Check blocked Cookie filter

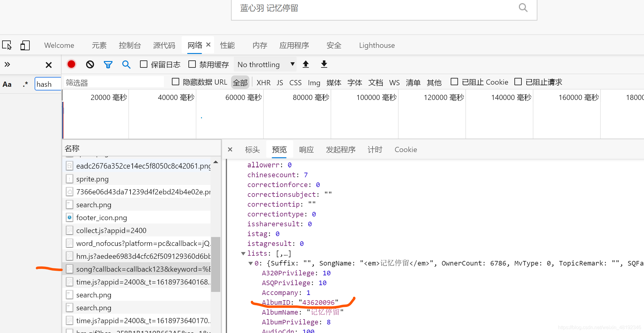(x=454, y=82)
